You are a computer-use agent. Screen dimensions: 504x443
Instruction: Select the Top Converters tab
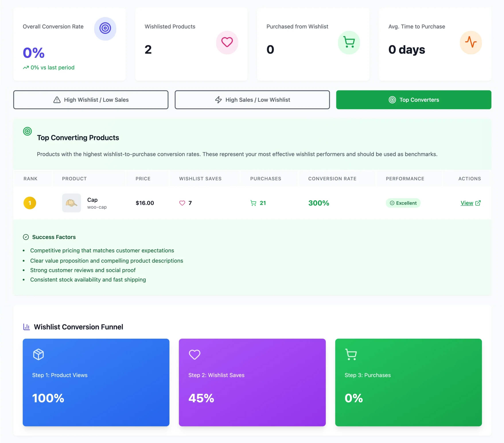[x=414, y=100]
